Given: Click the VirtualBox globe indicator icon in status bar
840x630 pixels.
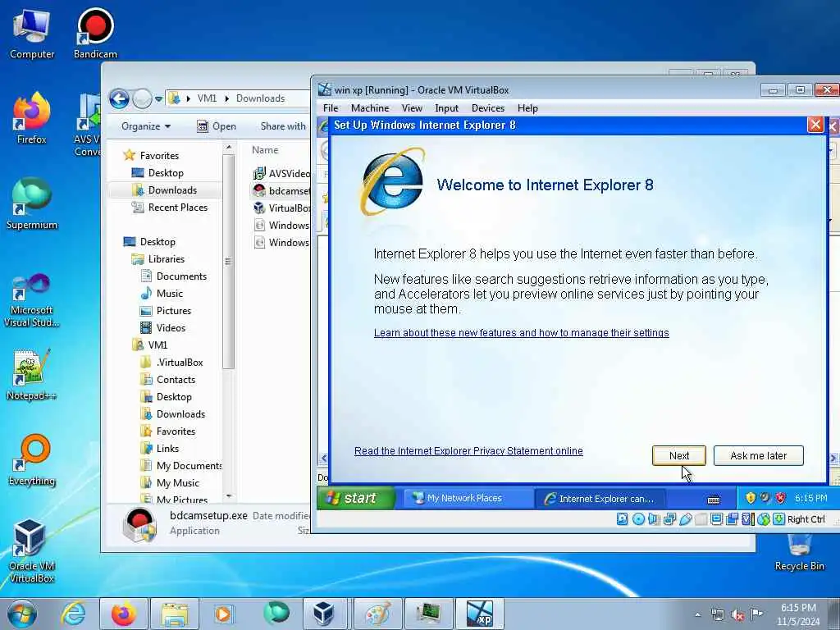Looking at the screenshot, I should click(x=764, y=518).
